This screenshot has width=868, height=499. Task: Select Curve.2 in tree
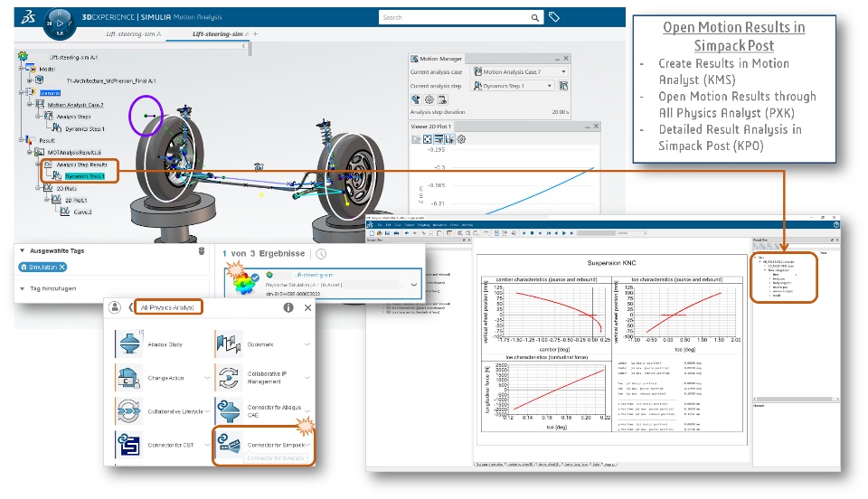pyautogui.click(x=83, y=212)
